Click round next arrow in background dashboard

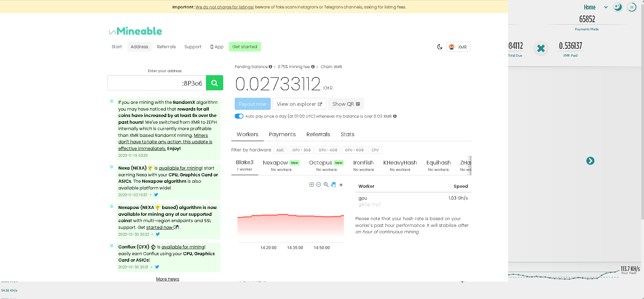coord(590,161)
